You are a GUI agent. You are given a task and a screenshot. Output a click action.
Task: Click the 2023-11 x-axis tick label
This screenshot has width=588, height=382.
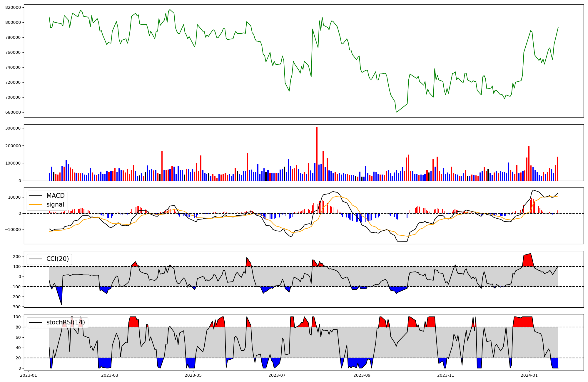pyautogui.click(x=446, y=375)
